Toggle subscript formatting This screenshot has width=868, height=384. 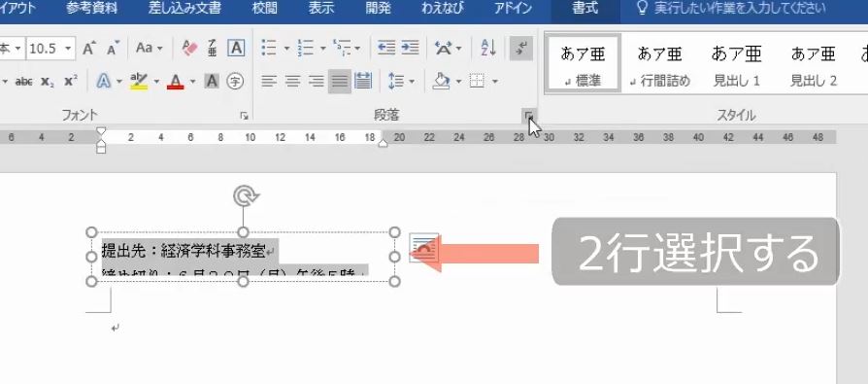[x=48, y=82]
